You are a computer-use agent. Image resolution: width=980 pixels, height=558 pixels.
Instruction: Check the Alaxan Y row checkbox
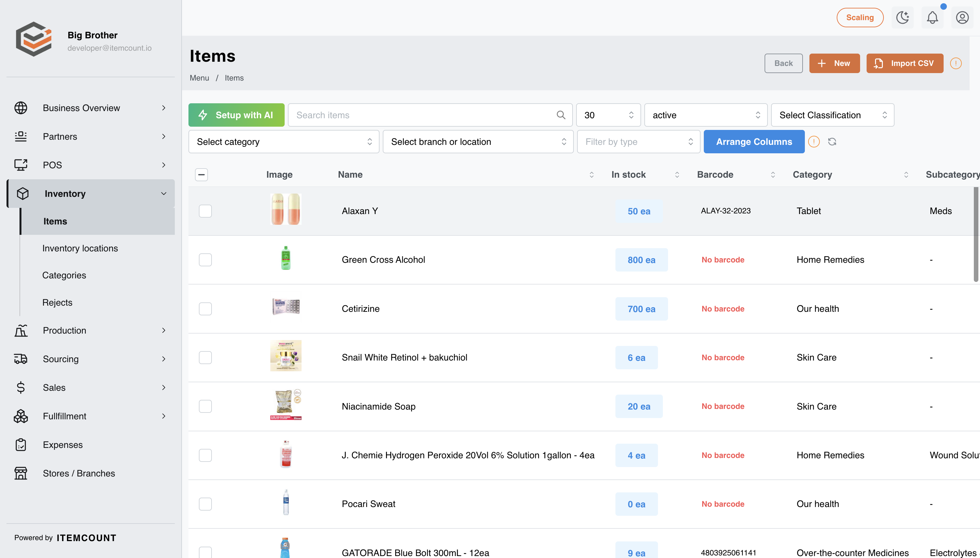click(205, 211)
